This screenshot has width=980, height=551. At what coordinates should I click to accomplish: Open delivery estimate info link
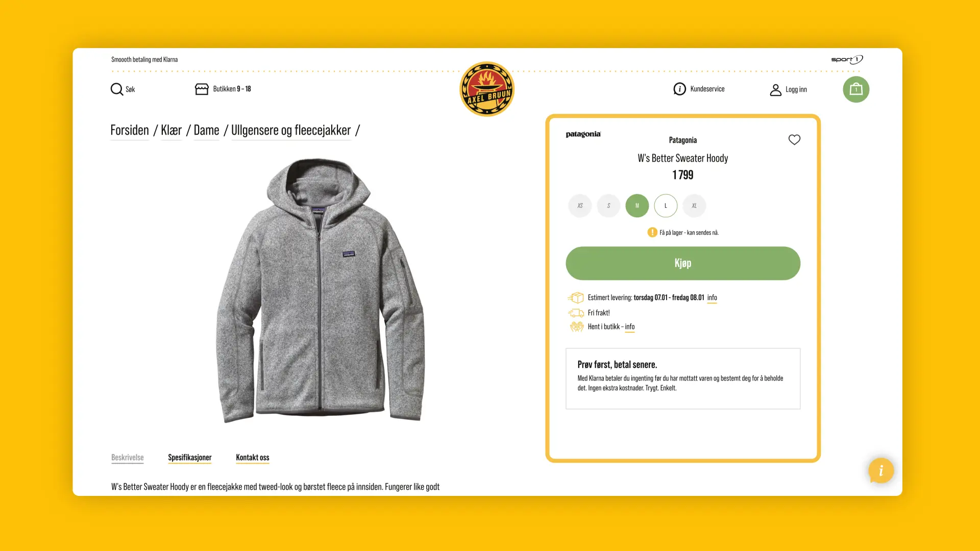tap(712, 298)
